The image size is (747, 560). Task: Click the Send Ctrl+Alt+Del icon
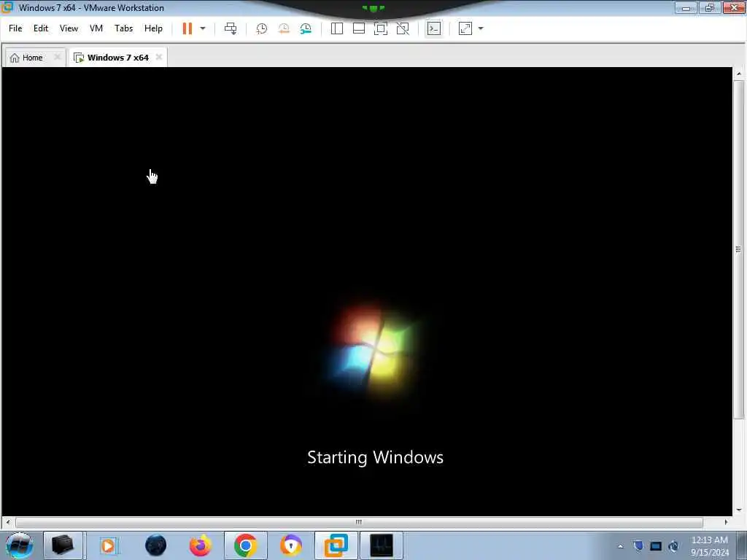pos(231,28)
